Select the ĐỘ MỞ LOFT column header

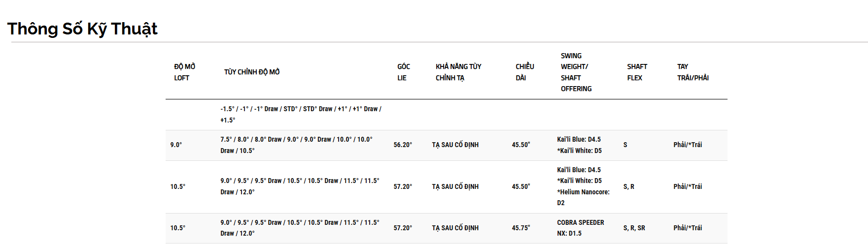pos(185,72)
